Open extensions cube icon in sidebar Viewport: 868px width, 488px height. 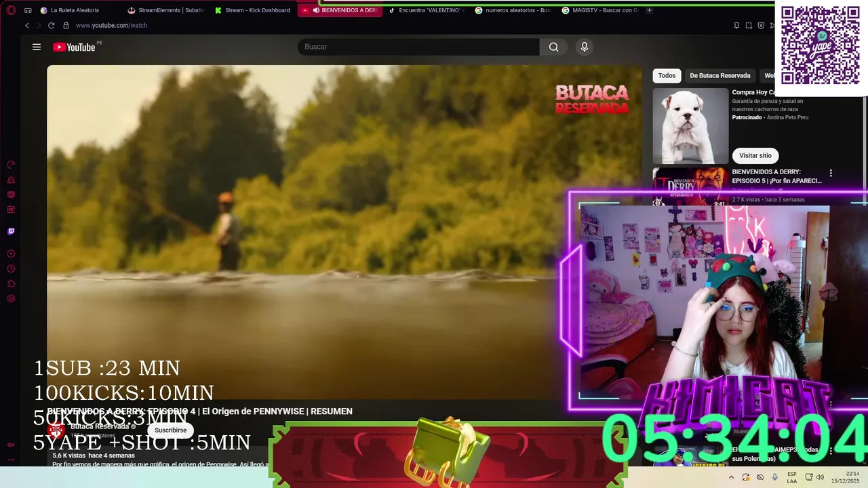(x=11, y=283)
